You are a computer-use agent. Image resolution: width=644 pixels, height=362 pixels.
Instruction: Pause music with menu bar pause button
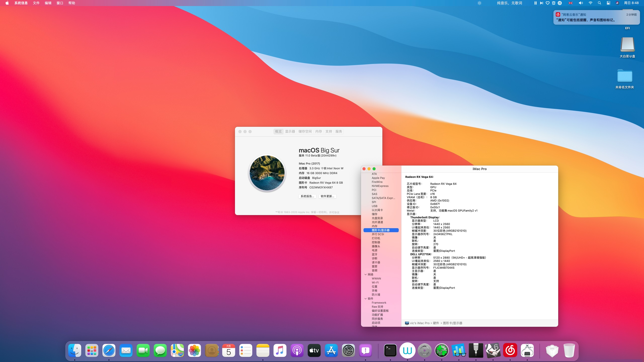coord(535,3)
